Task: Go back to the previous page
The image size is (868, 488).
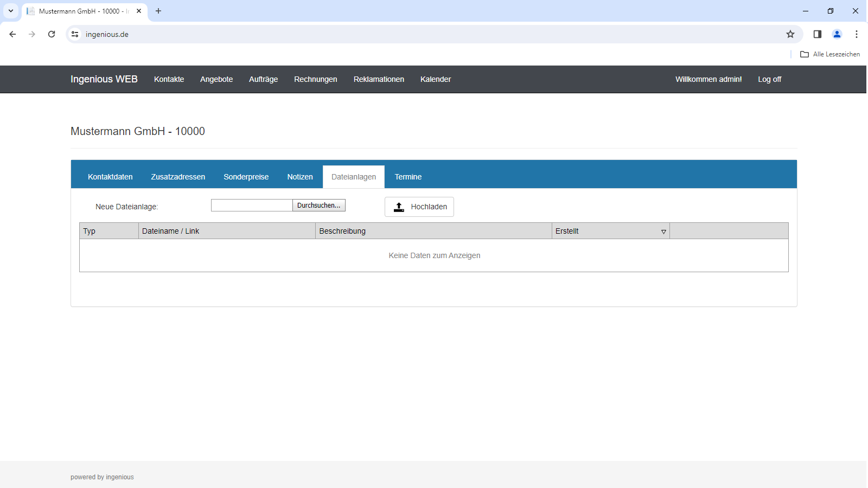Action: (12, 34)
